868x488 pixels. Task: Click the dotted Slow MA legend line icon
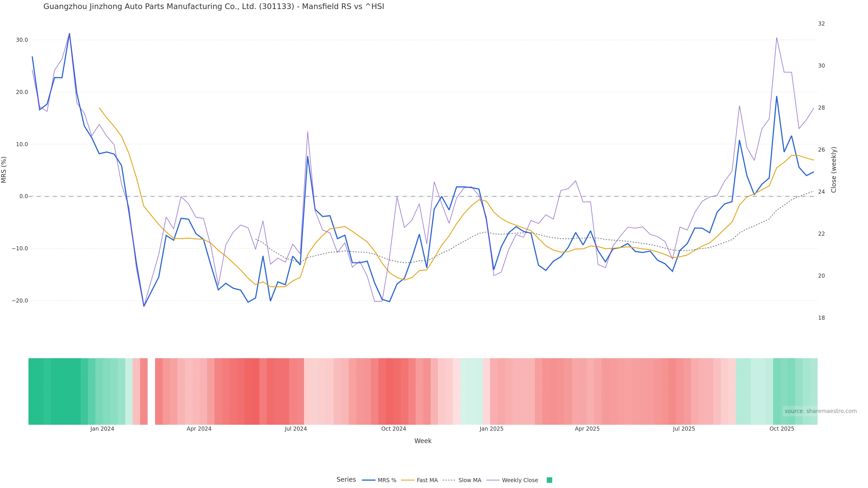[x=449, y=480]
